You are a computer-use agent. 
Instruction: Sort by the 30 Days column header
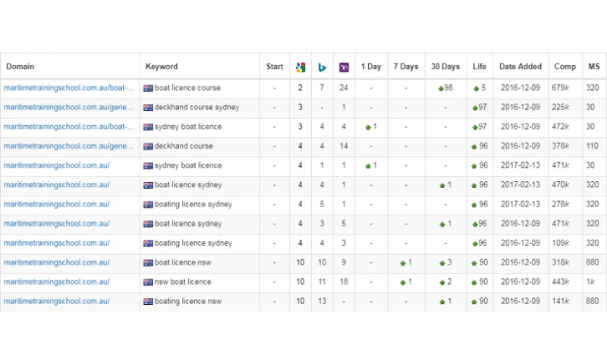445,67
